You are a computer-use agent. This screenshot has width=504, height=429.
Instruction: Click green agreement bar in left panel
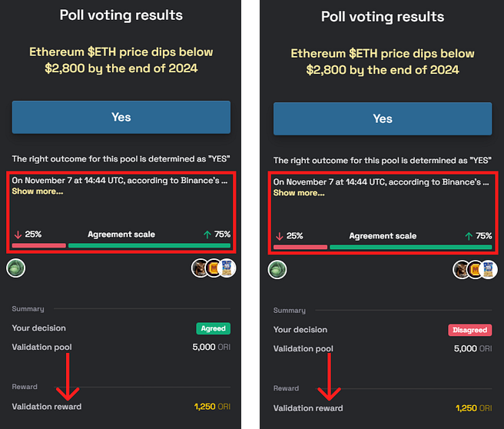click(149, 246)
